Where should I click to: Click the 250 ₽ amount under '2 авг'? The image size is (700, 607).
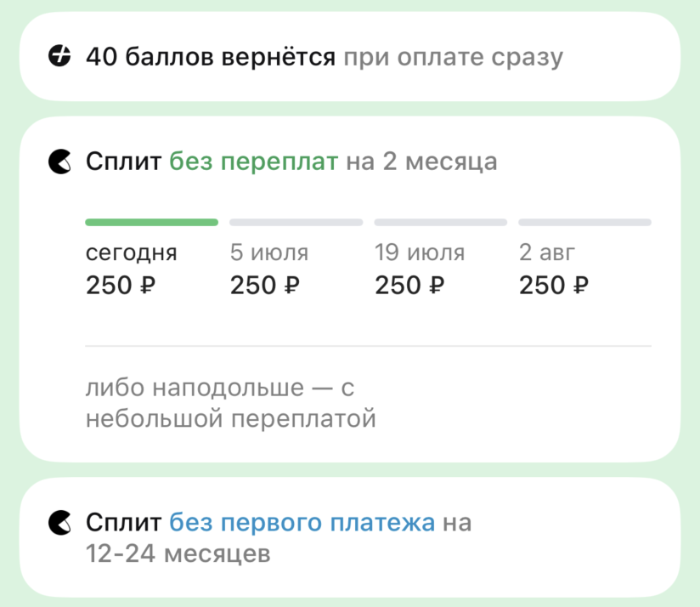pyautogui.click(x=554, y=286)
